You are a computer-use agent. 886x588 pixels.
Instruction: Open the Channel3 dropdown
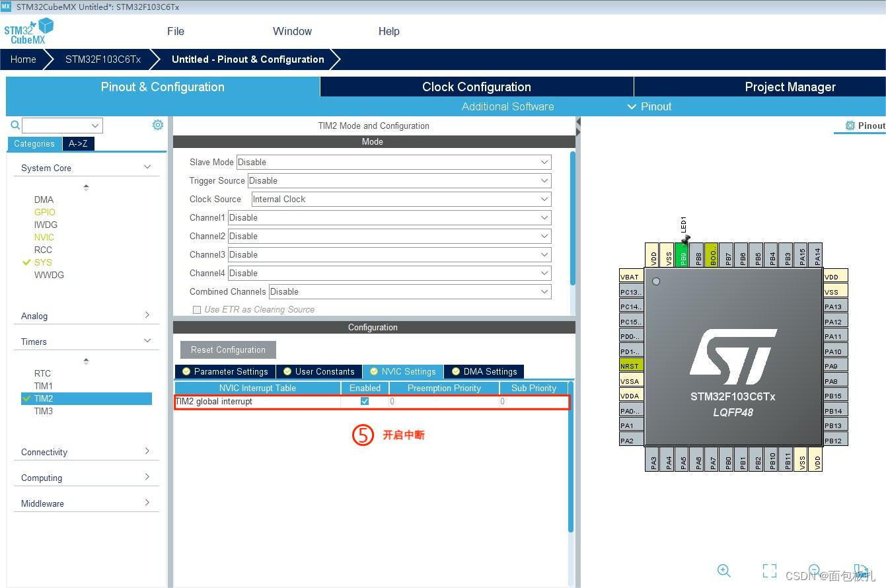[x=390, y=254]
